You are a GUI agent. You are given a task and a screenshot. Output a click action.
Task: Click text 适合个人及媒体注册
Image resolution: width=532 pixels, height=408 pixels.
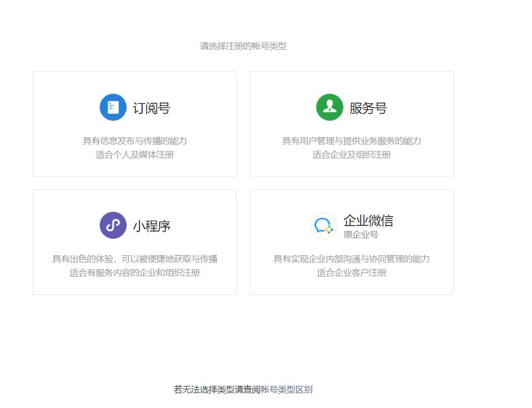pyautogui.click(x=135, y=154)
